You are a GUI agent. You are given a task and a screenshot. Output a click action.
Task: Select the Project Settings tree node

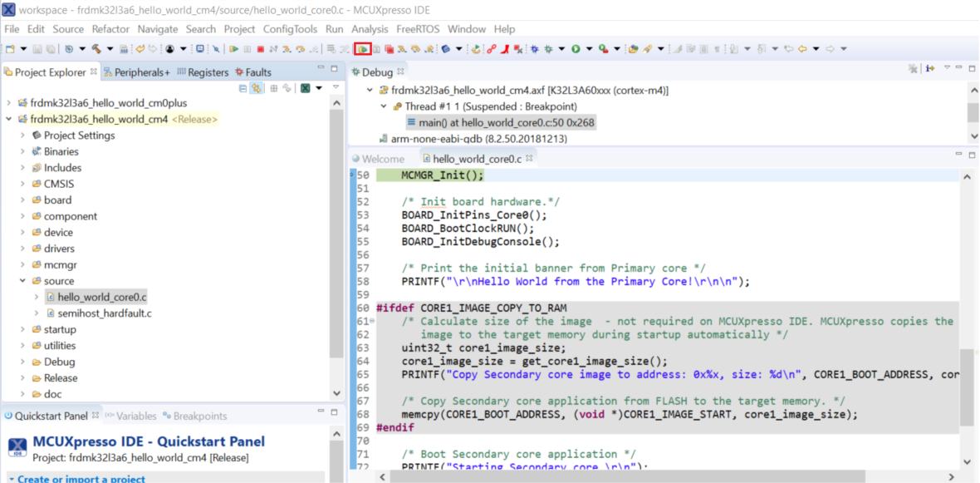point(73,136)
